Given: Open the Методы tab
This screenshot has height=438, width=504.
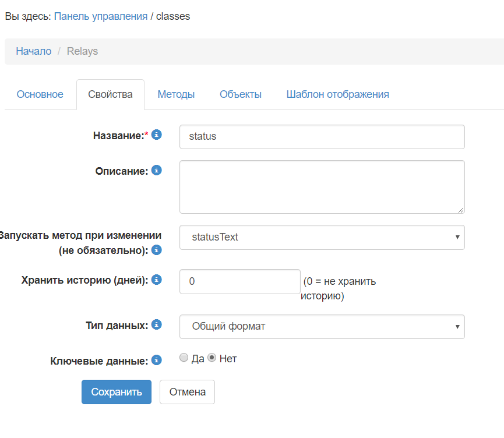Looking at the screenshot, I should coord(176,94).
